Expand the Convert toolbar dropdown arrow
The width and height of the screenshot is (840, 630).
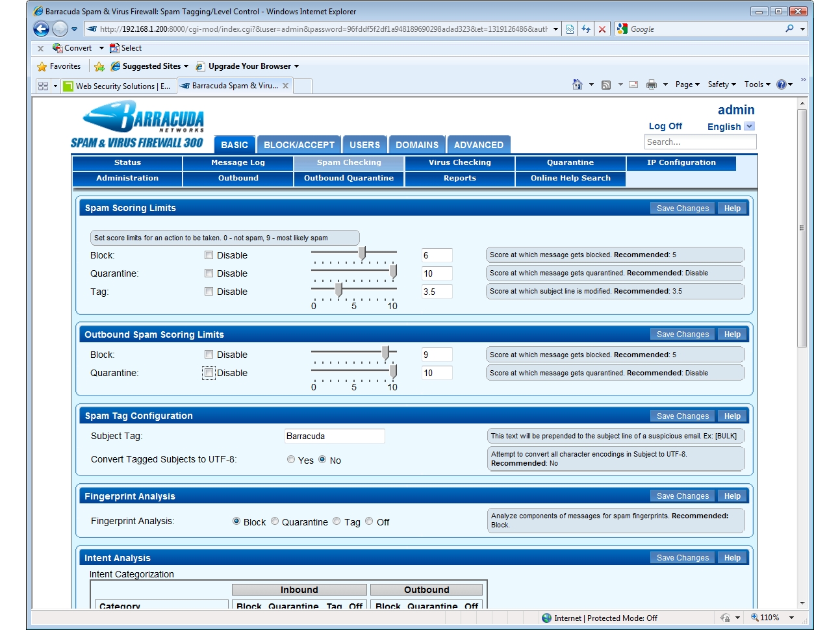(x=101, y=48)
